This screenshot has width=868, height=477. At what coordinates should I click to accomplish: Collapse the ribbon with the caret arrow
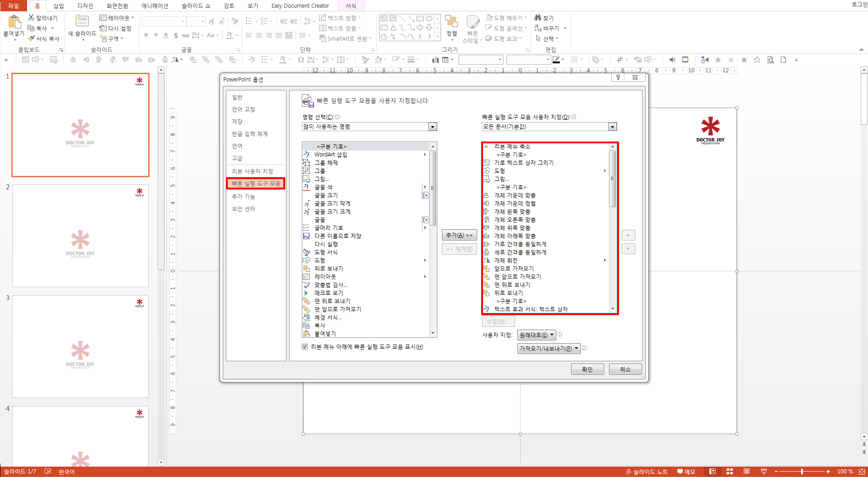click(861, 50)
